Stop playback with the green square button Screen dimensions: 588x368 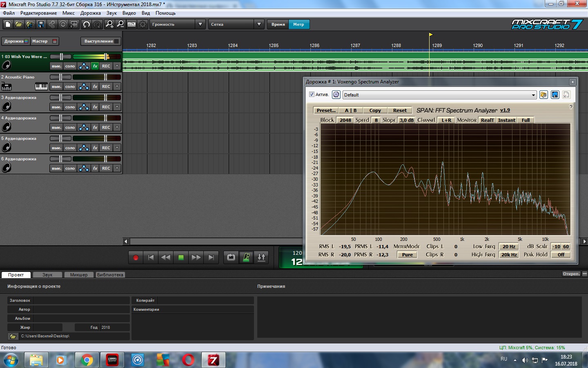[181, 257]
